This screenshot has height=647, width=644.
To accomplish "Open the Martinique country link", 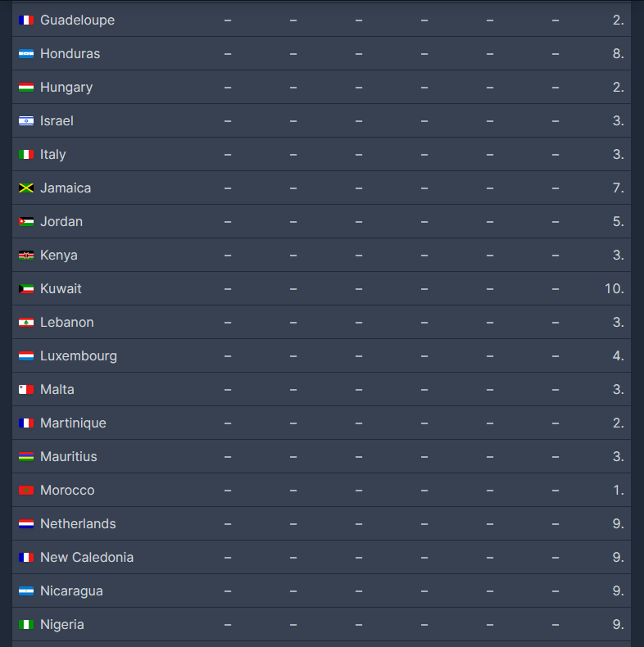I will [x=73, y=423].
